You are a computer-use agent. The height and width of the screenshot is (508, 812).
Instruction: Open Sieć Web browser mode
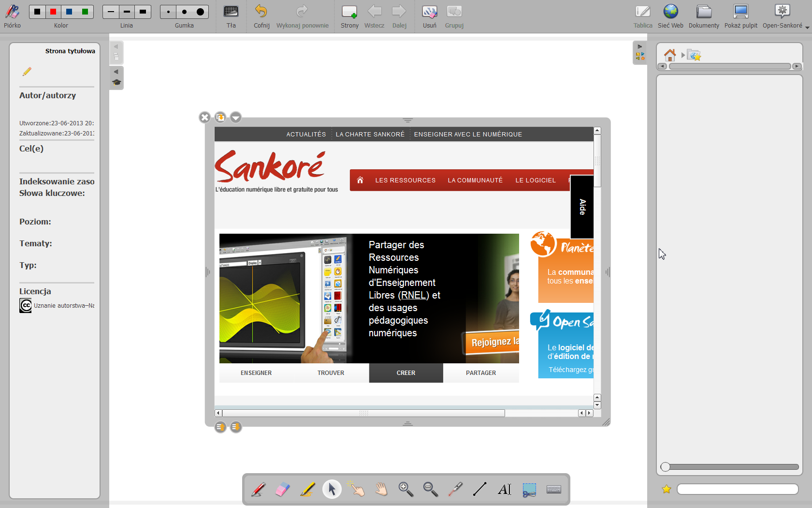click(x=670, y=16)
